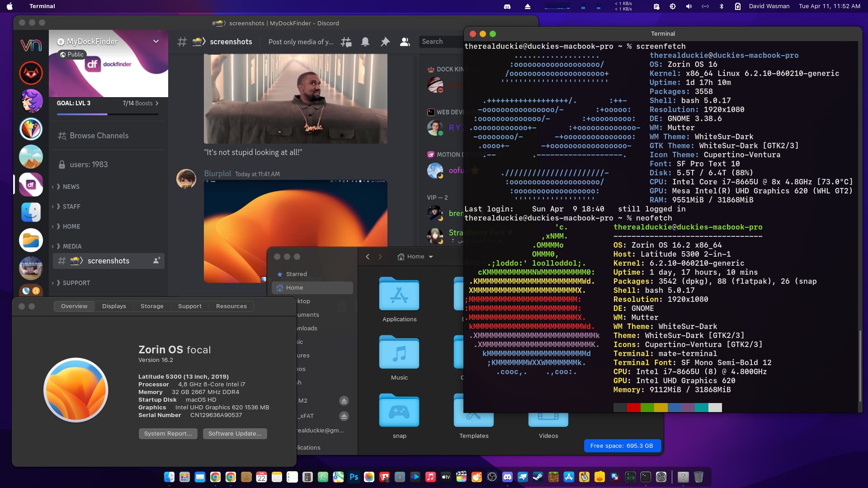Click the server boost progress bar

[x=108, y=114]
